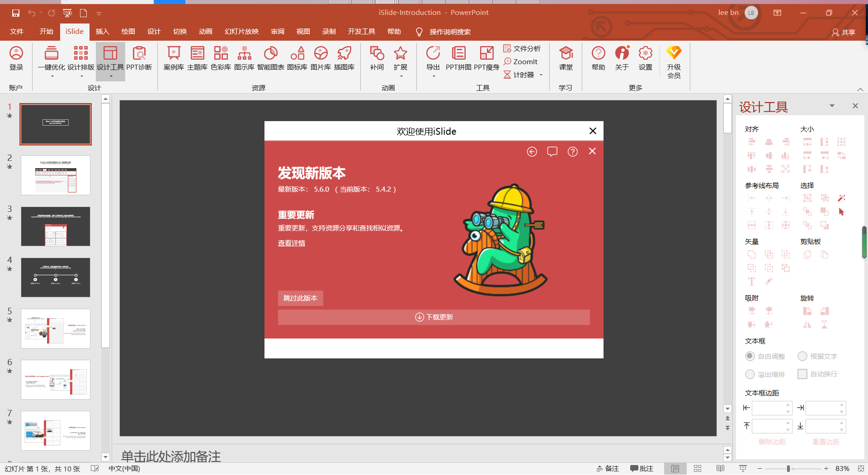Click the 重置边距 button
The height and width of the screenshot is (475, 868).
[x=826, y=442]
